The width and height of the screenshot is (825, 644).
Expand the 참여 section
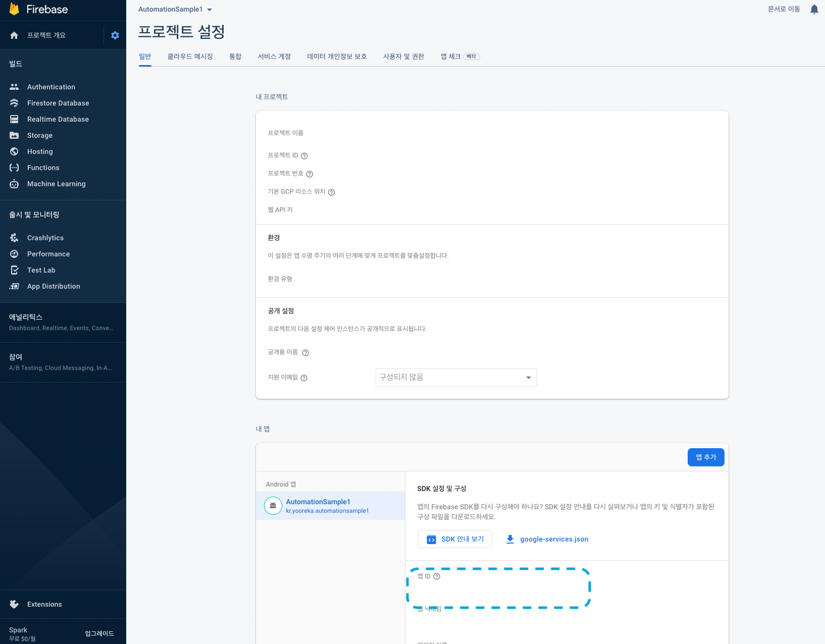63,362
